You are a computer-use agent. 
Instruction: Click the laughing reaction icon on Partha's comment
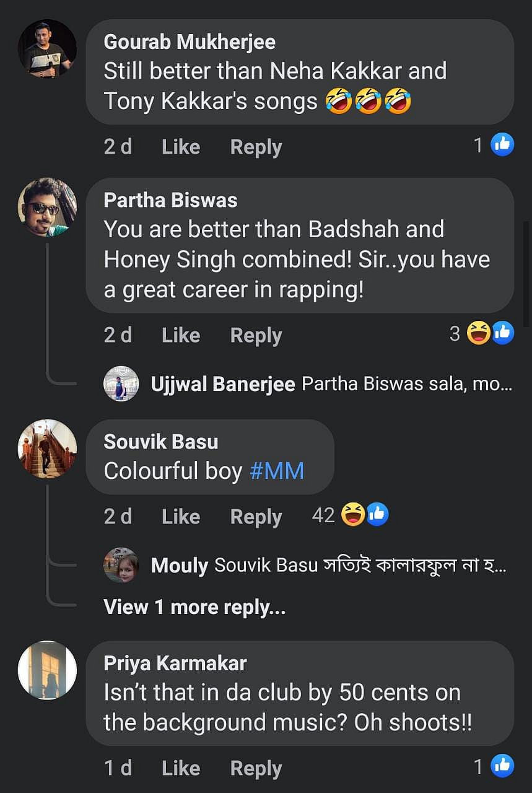(x=478, y=334)
